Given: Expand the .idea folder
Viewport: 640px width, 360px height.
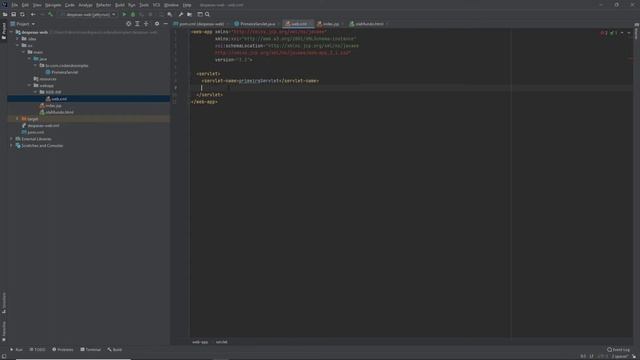Looking at the screenshot, I should [18, 39].
